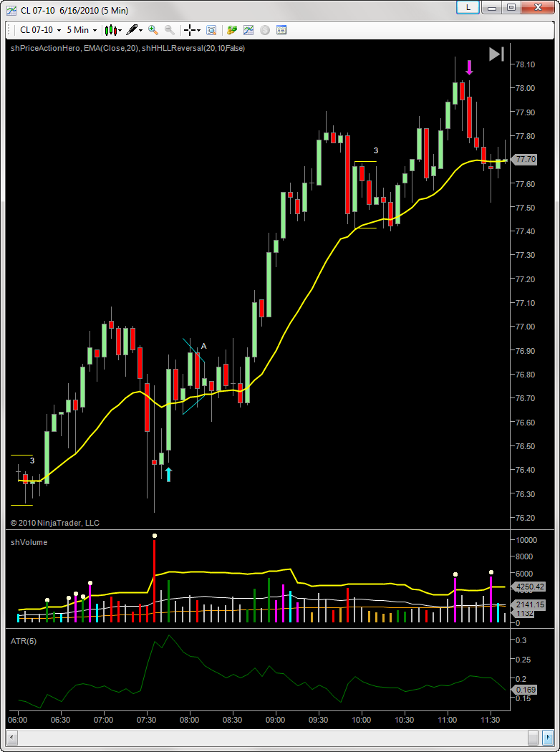Open the CL 07-10 instrument dropdown
The height and width of the screenshot is (752, 560).
tap(40, 30)
